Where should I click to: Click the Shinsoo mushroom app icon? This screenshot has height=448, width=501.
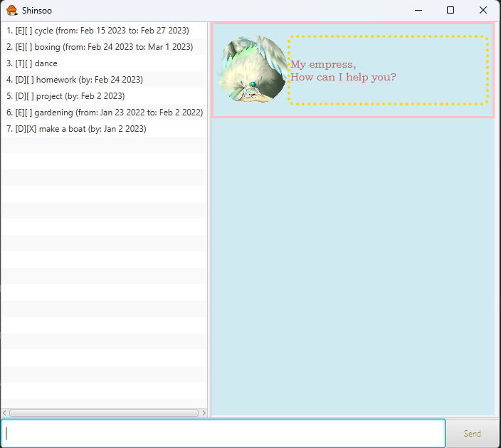(12, 10)
